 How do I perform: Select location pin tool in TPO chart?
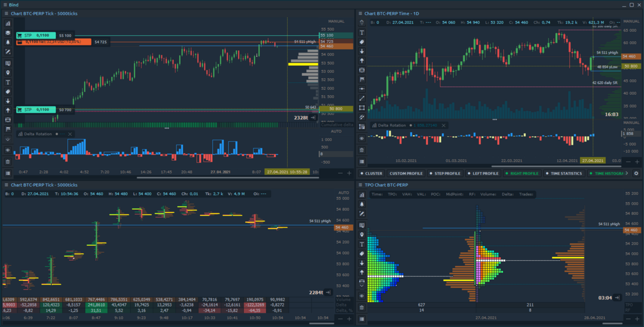362,234
